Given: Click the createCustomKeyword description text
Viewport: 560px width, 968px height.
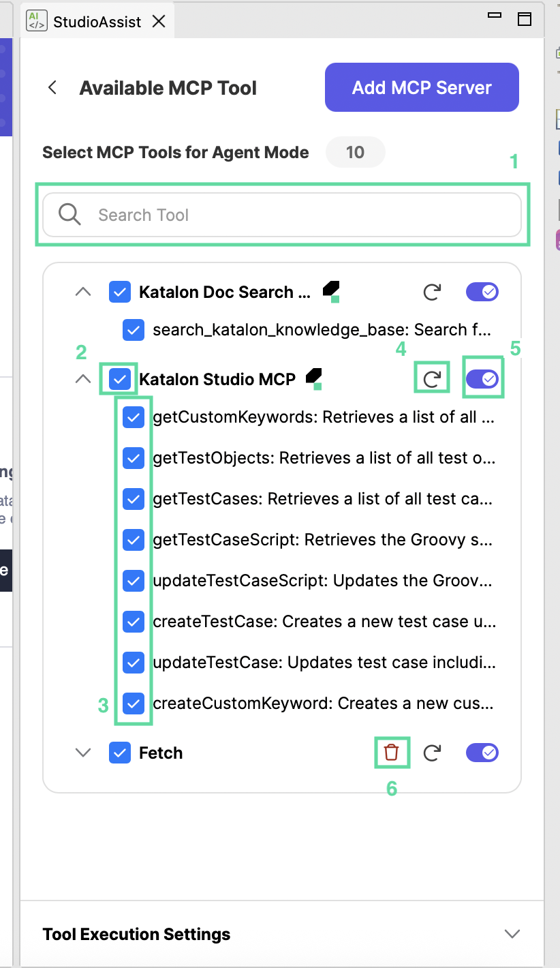Looking at the screenshot, I should [324, 704].
